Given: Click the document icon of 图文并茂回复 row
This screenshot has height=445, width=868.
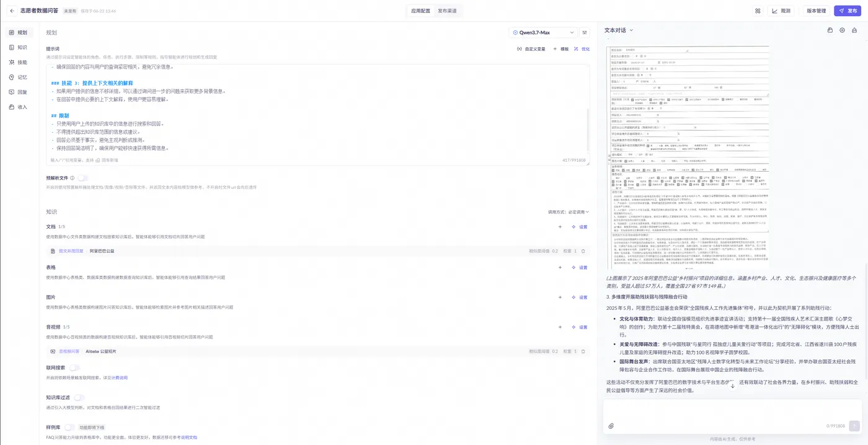Looking at the screenshot, I should click(53, 251).
